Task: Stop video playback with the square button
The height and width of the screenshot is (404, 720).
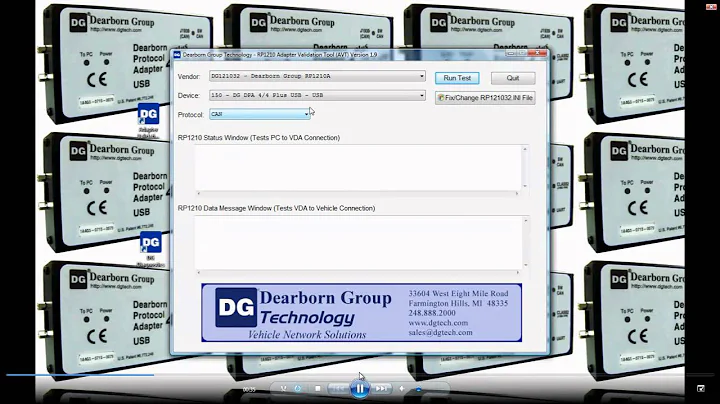Action: 317,388
